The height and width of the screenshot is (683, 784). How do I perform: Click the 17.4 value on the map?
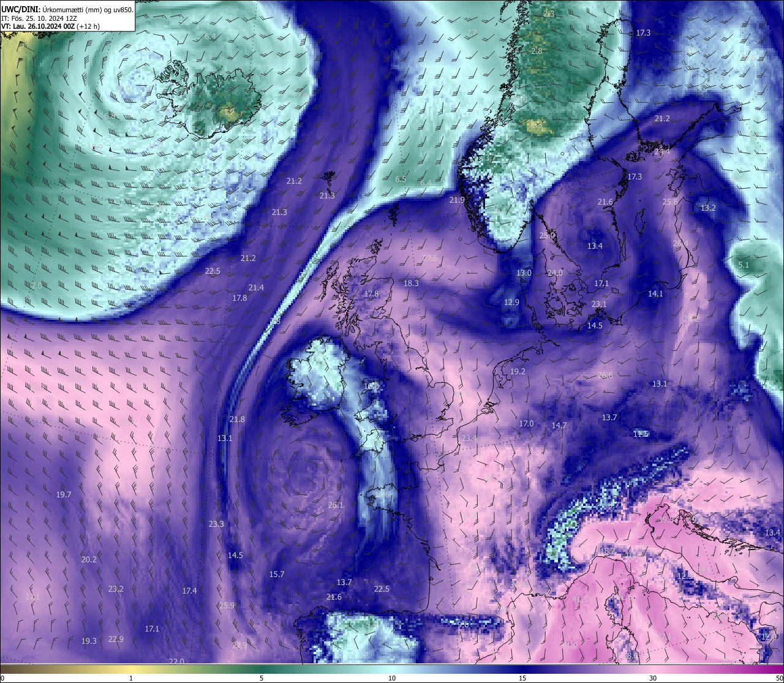pos(190,591)
